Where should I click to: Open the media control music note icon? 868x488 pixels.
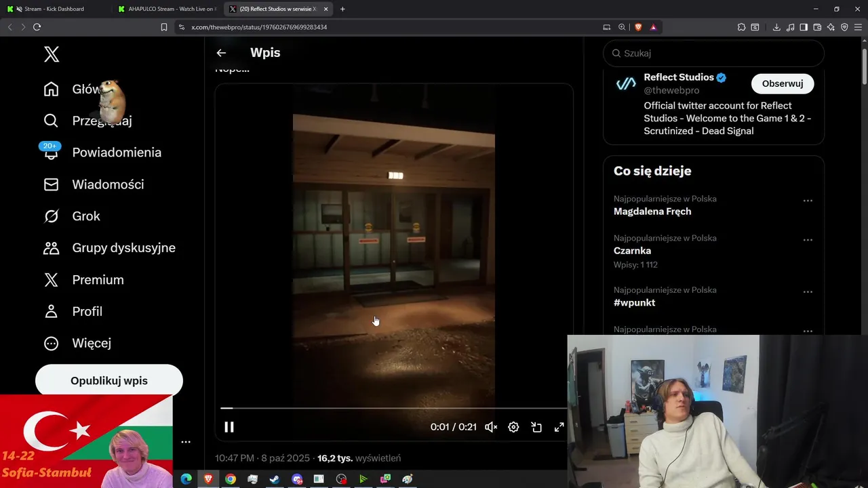(x=790, y=27)
